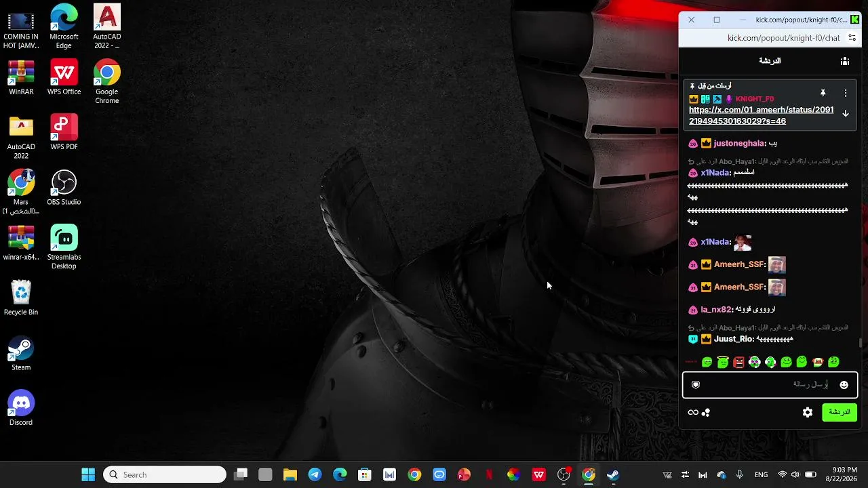Screen dimensions: 868x488
Task: Select winrar-x64 installer icon
Action: (21, 243)
